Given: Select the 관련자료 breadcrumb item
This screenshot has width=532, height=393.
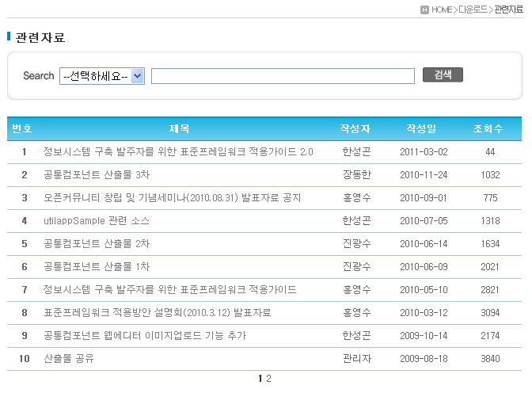Looking at the screenshot, I should [508, 10].
